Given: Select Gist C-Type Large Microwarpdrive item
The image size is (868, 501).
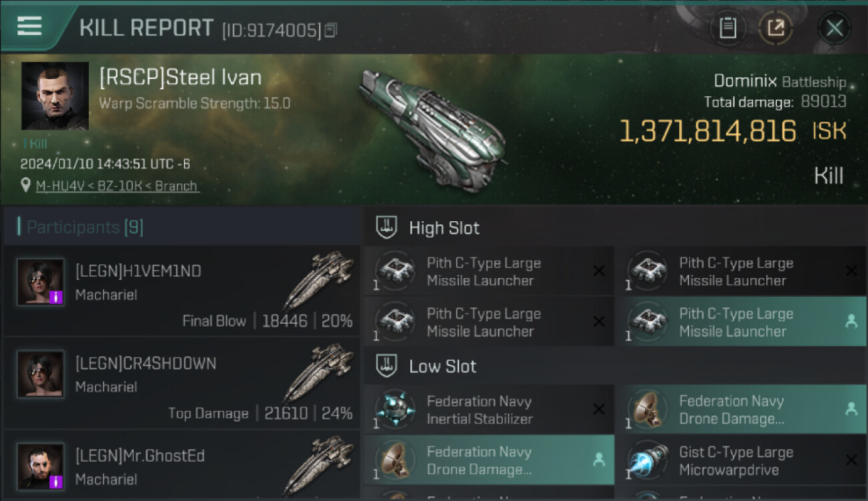Looking at the screenshot, I should click(x=740, y=461).
